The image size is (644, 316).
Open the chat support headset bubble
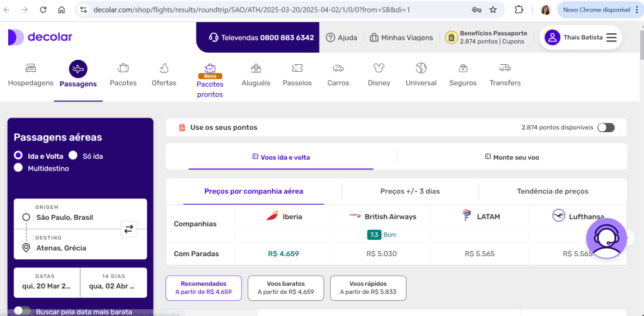tap(607, 239)
